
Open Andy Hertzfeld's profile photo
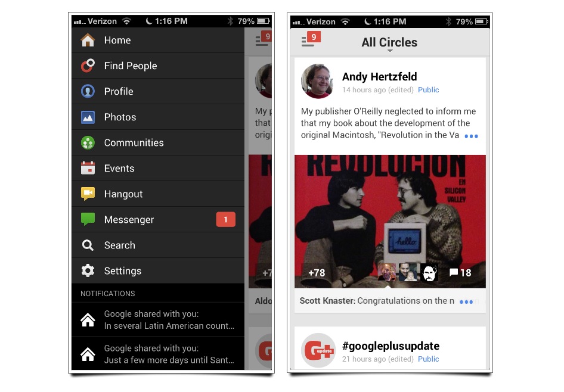[318, 82]
